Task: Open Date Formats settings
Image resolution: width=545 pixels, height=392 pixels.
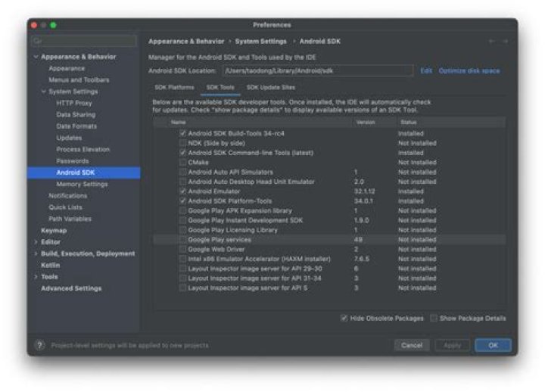Action: pos(76,126)
